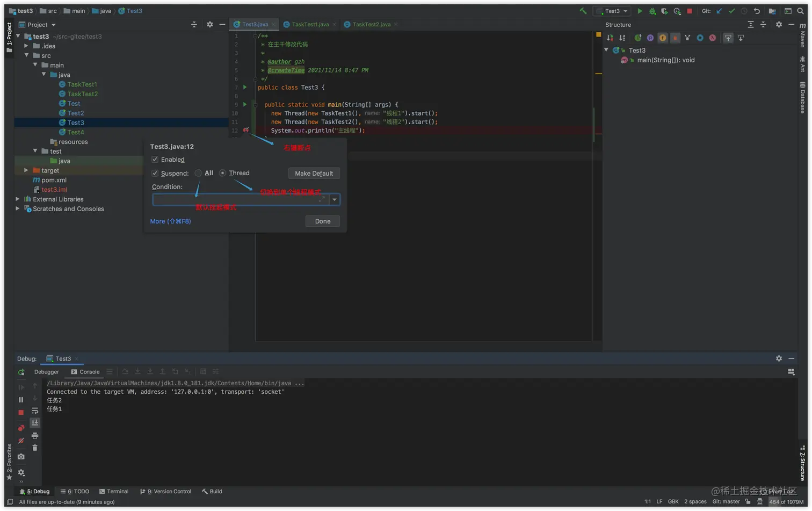Print console output with printer icon
The height and width of the screenshot is (511, 812).
click(x=35, y=435)
